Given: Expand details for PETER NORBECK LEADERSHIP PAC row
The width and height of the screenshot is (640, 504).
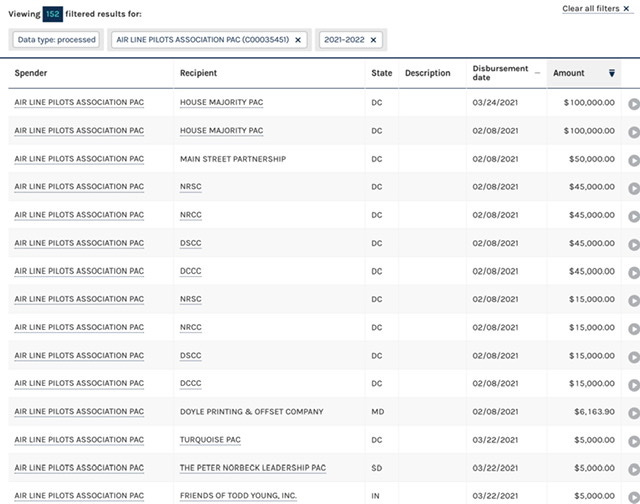Looking at the screenshot, I should (633, 469).
